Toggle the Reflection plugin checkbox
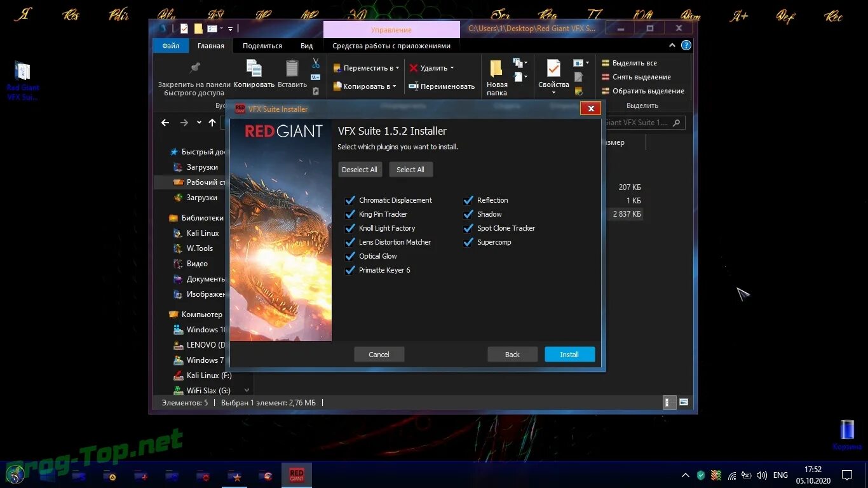This screenshot has width=868, height=488. (x=468, y=200)
